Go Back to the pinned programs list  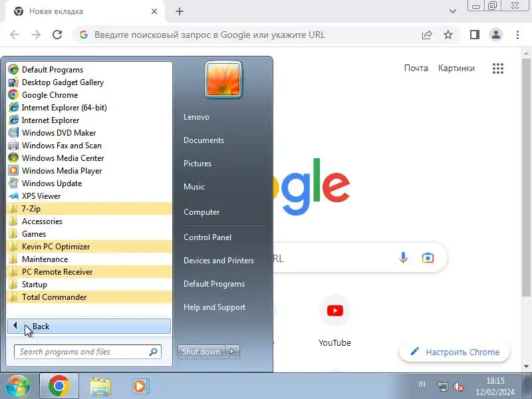click(x=89, y=327)
